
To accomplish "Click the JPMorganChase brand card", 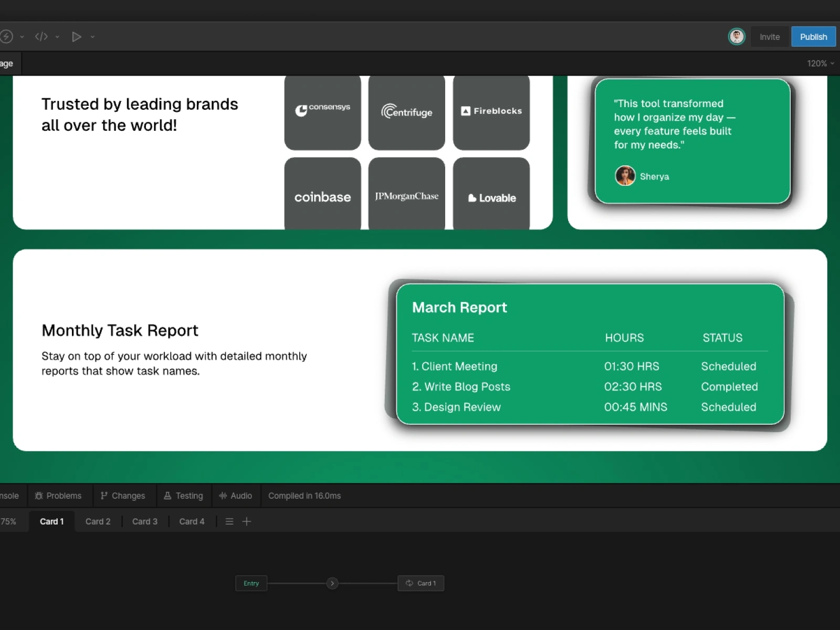I will coord(407,194).
